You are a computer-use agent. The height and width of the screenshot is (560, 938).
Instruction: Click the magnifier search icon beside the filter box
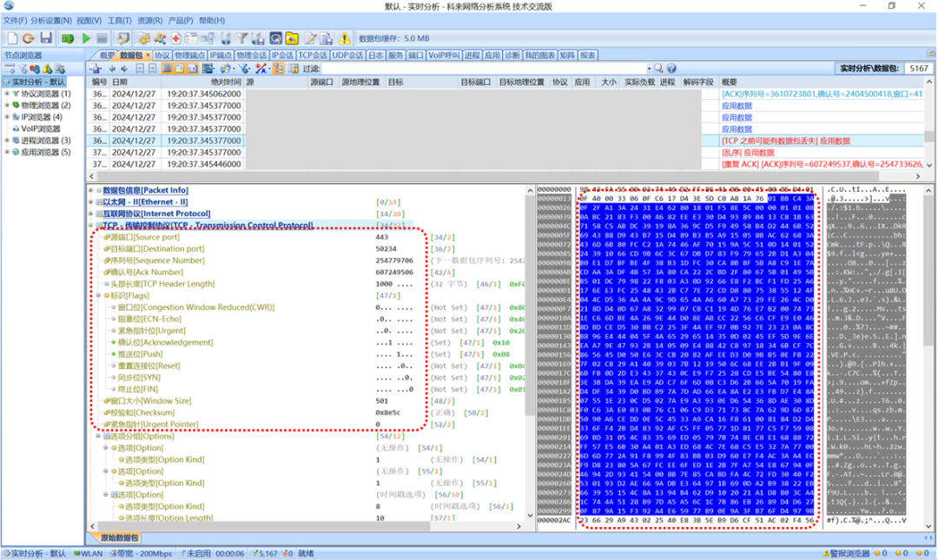(x=658, y=69)
